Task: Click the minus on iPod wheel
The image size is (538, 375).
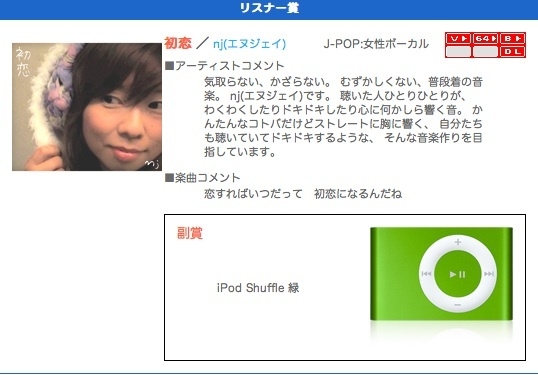Action: [x=458, y=305]
